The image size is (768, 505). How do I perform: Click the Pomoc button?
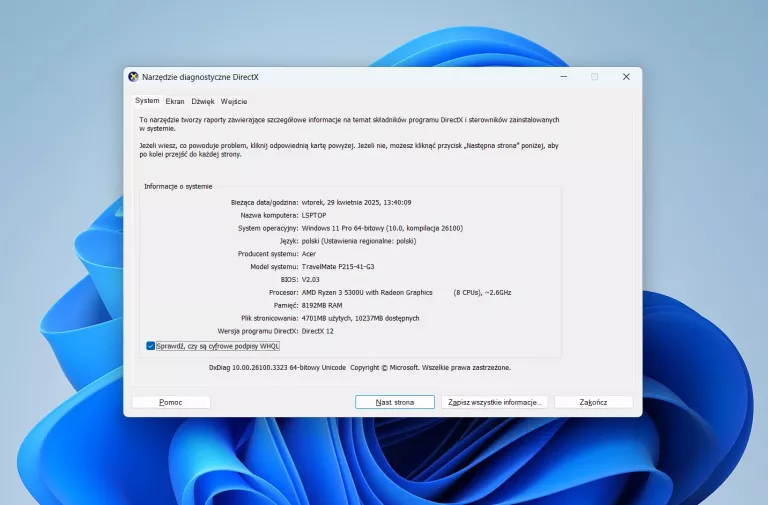click(171, 402)
